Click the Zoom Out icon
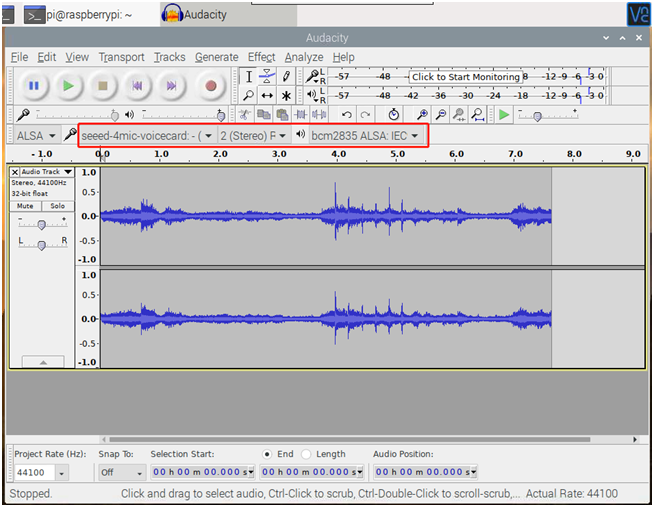 point(440,114)
